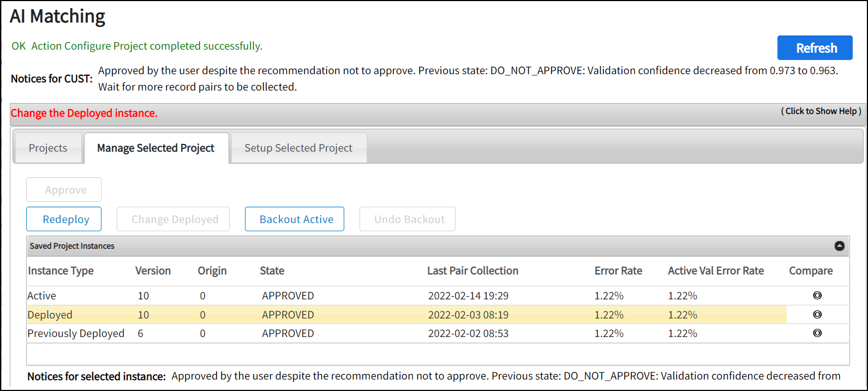This screenshot has height=391, width=868.
Task: Select Compare radio for Previously Deployed instance
Action: [x=817, y=333]
